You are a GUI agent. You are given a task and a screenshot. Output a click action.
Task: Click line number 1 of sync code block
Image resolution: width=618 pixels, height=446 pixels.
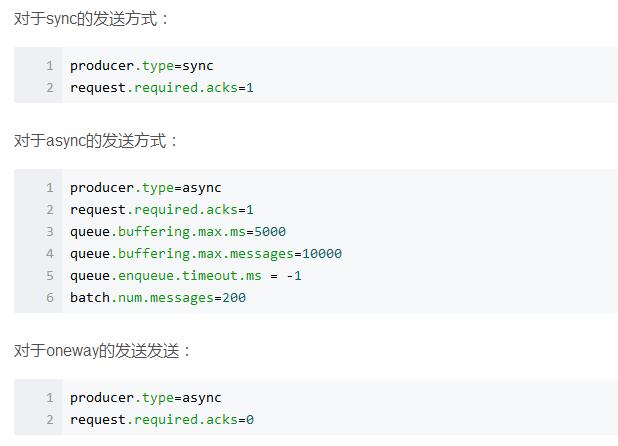[50, 66]
